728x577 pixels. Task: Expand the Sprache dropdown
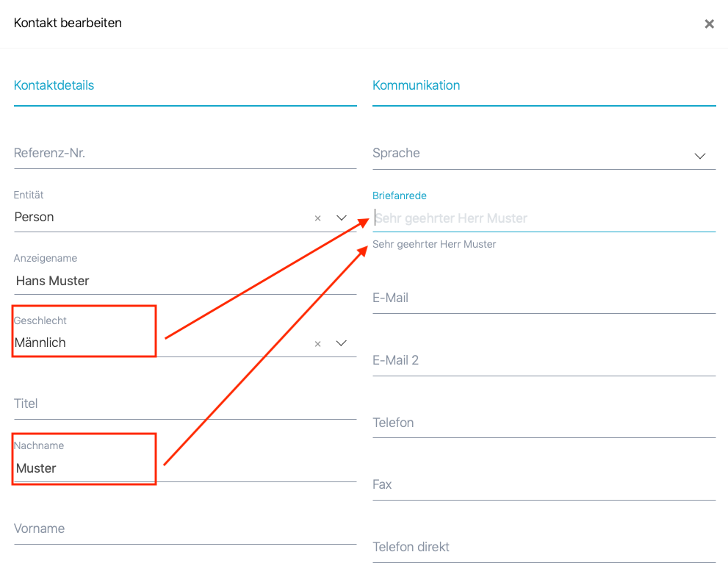tap(699, 156)
